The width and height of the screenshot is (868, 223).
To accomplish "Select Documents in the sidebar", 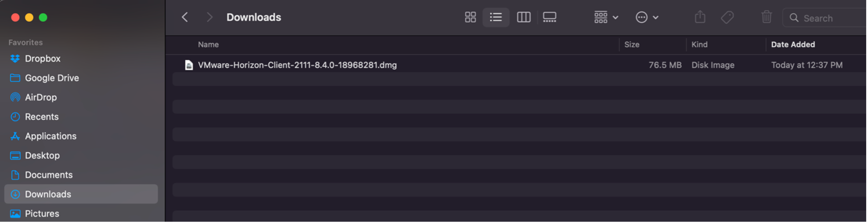I will [49, 175].
